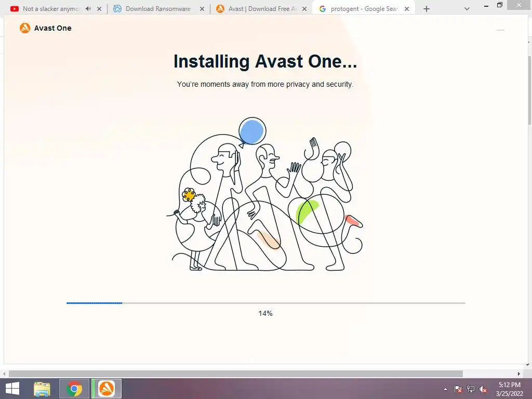Open the network status tray icon
Screen dimensions: 532x399
coord(471,389)
